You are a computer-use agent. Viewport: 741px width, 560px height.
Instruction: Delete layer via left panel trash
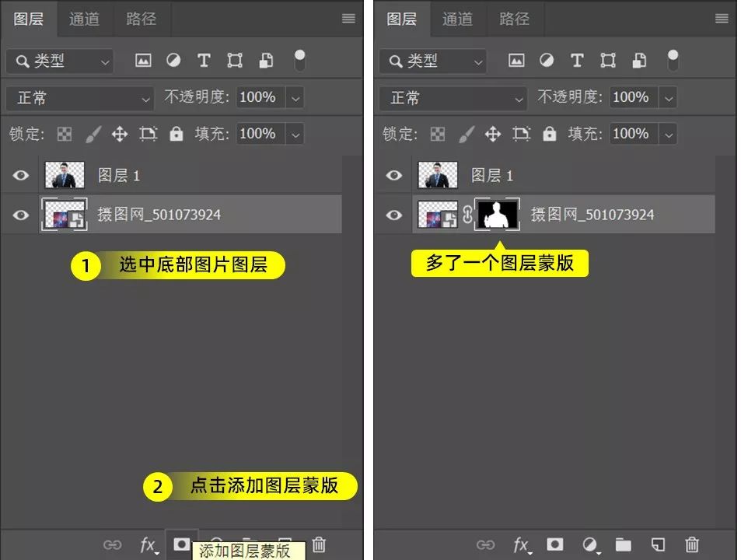pyautogui.click(x=319, y=544)
